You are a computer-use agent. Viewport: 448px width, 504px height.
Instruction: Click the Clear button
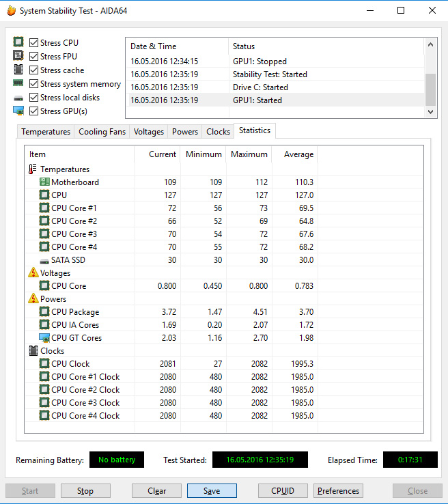tap(156, 491)
